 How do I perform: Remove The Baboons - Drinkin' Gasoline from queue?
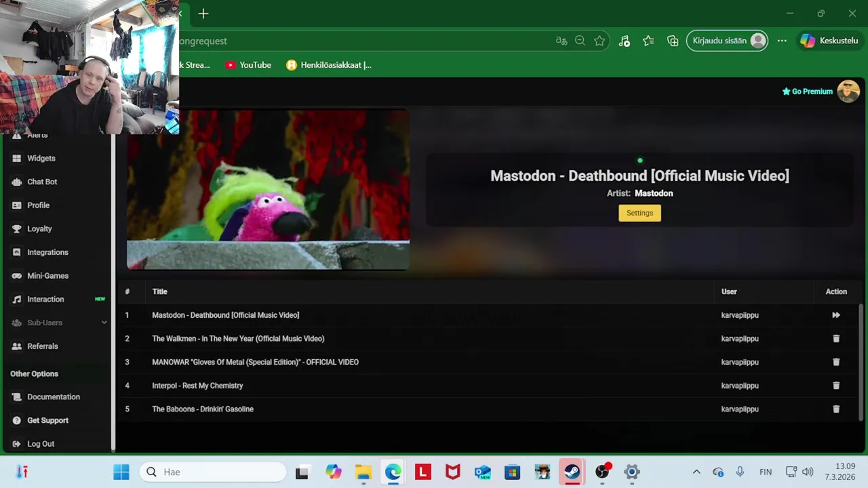pyautogui.click(x=836, y=409)
